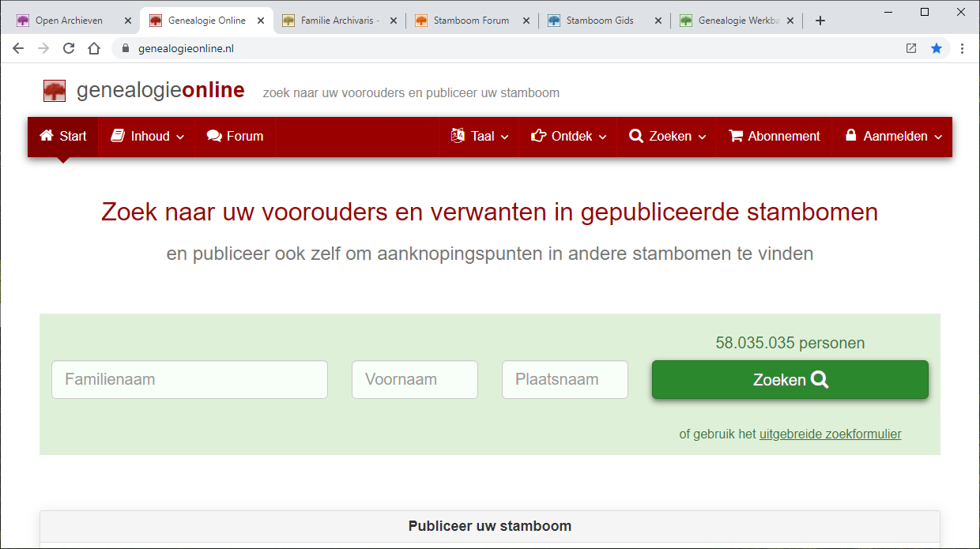Expand the Aanmelden dropdown menu

click(893, 136)
